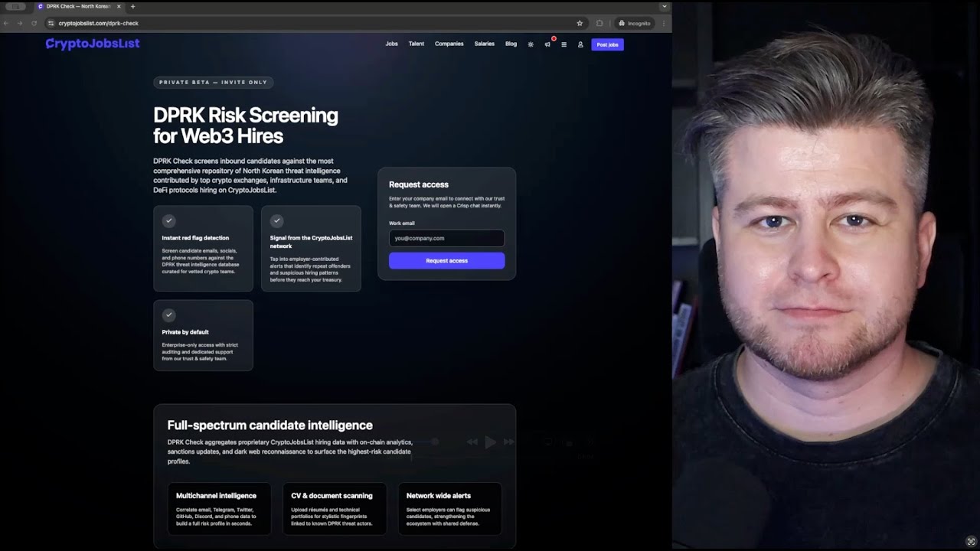This screenshot has width=980, height=551.
Task: Click the Incognito indicator
Action: pos(634,23)
